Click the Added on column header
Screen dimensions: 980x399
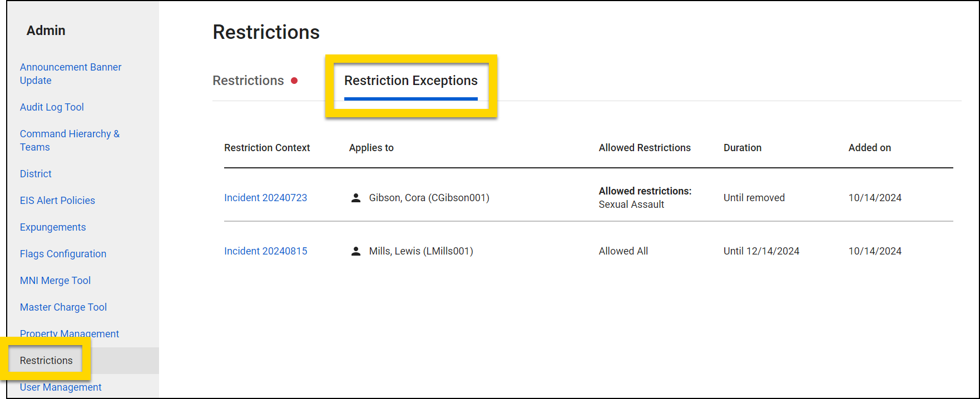pyautogui.click(x=869, y=148)
